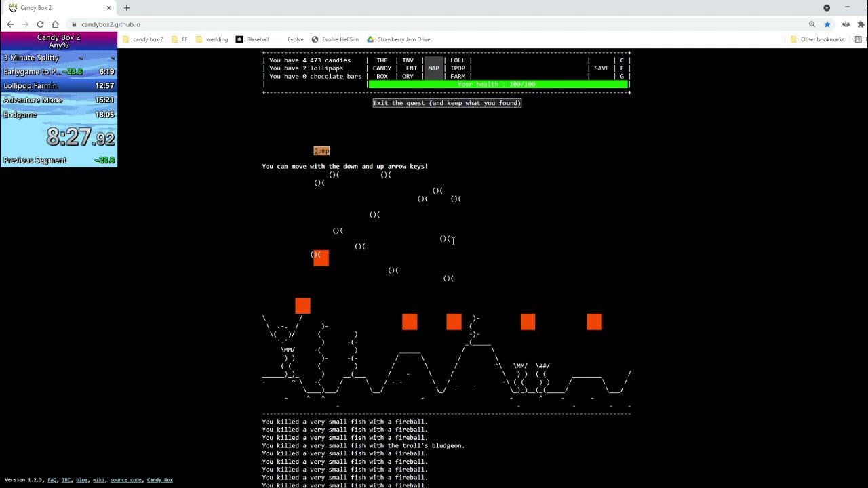
Task: Open the Other bookmarks folder
Action: (817, 39)
